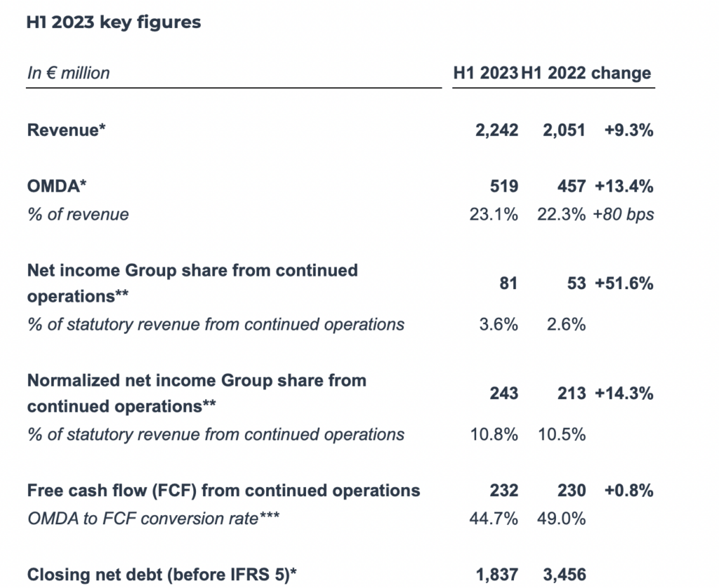This screenshot has height=588, width=719.
Task: Click the +9.3% revenue change value
Action: pyautogui.click(x=628, y=131)
